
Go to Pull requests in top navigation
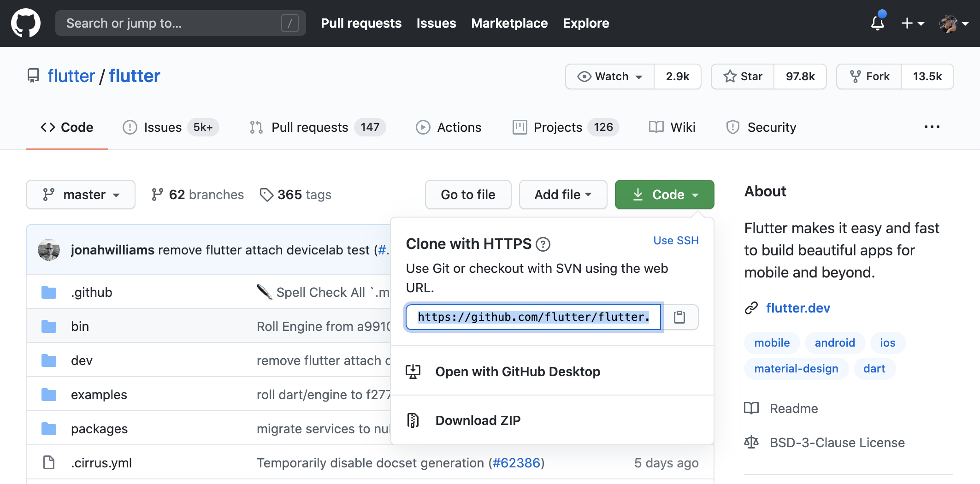point(361,23)
